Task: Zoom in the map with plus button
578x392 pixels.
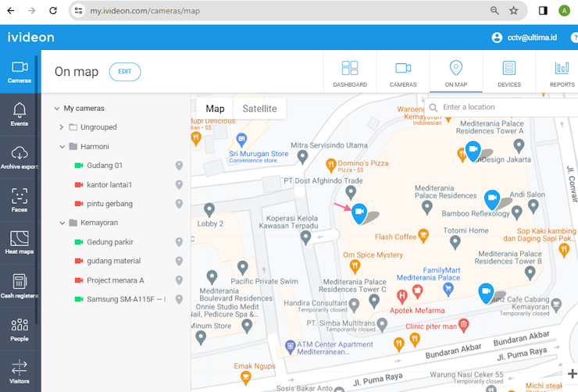Action: click(x=572, y=373)
